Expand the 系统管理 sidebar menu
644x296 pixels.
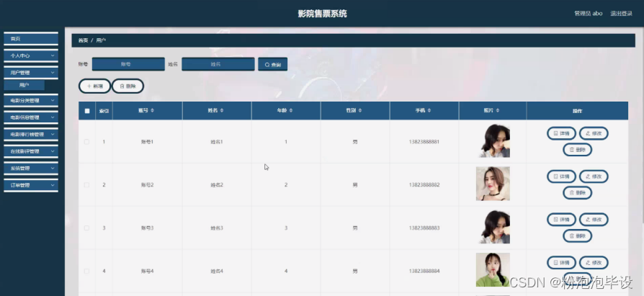click(x=31, y=169)
